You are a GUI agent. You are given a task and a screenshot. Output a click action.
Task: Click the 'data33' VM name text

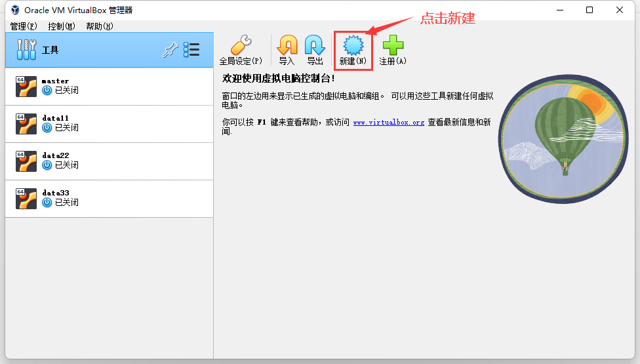point(56,193)
